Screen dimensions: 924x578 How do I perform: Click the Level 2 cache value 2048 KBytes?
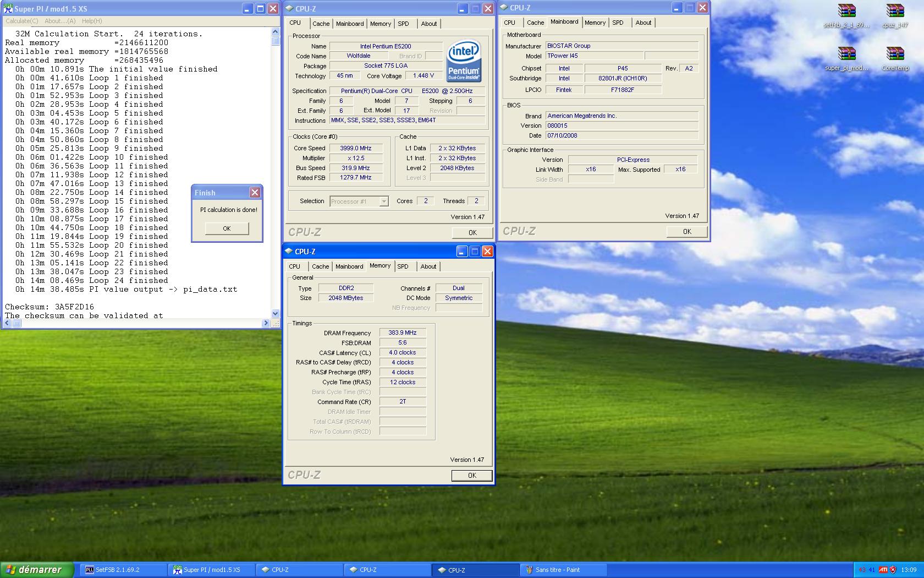pyautogui.click(x=457, y=168)
